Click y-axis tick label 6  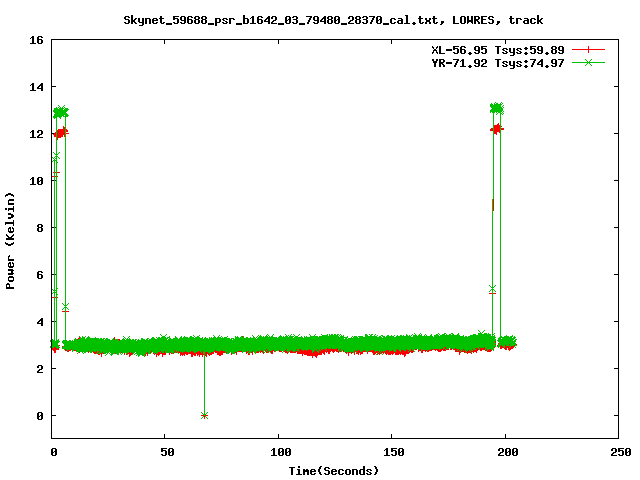click(40, 275)
